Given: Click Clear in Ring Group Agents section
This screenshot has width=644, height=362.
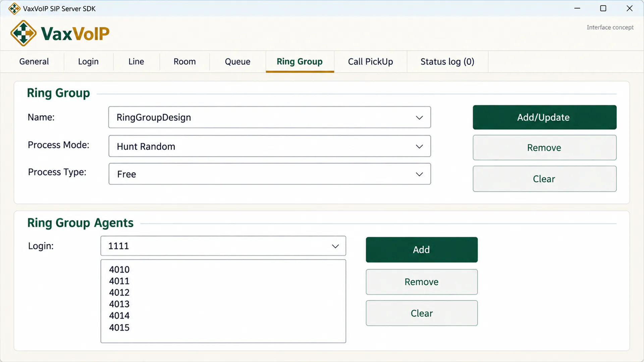Looking at the screenshot, I should pos(422,313).
